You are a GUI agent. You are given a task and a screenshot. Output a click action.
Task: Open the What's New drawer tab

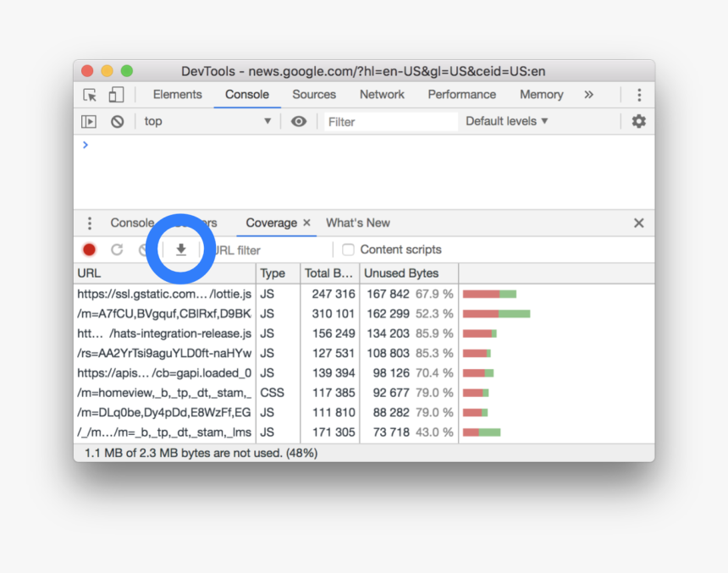click(357, 223)
